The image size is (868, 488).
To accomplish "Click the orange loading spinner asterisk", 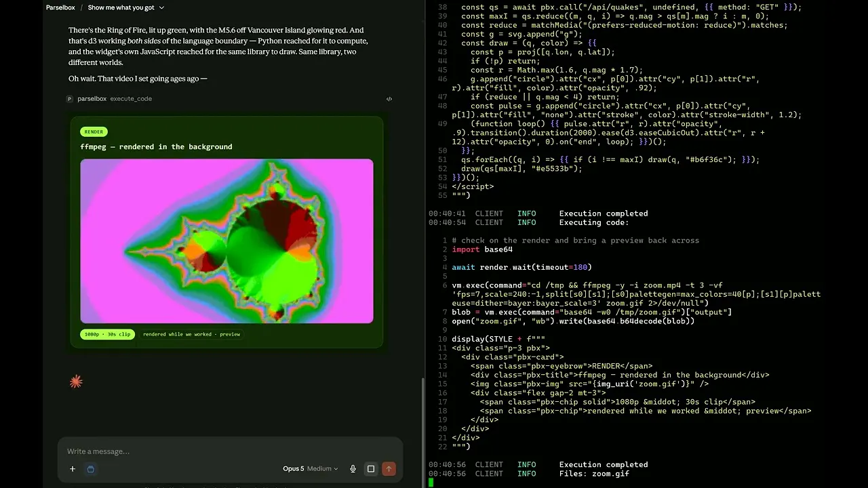I will (76, 382).
